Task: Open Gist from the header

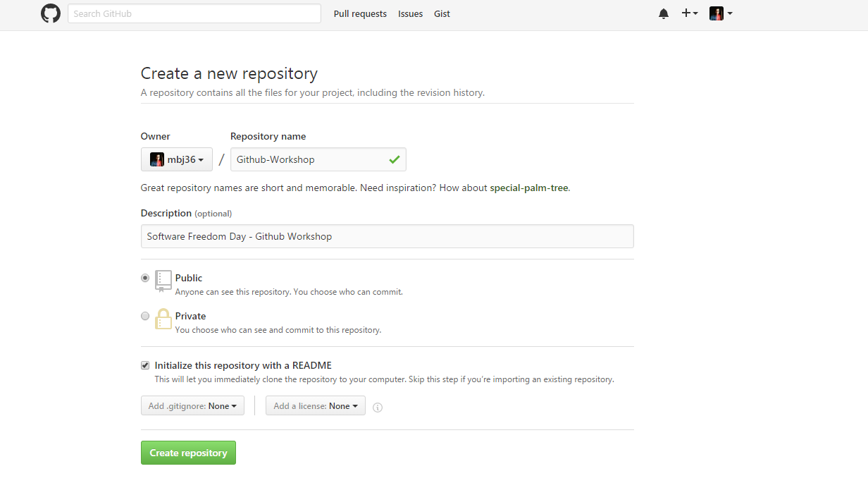Action: (x=442, y=13)
